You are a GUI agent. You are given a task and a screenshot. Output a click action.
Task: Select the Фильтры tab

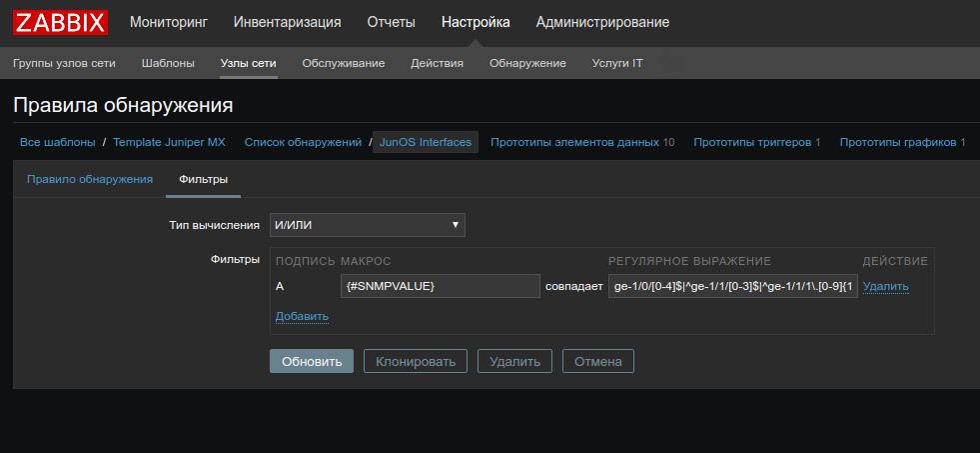(203, 179)
